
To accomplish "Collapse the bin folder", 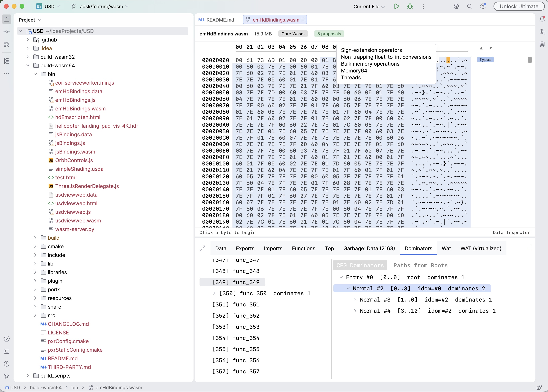I will 35,74.
